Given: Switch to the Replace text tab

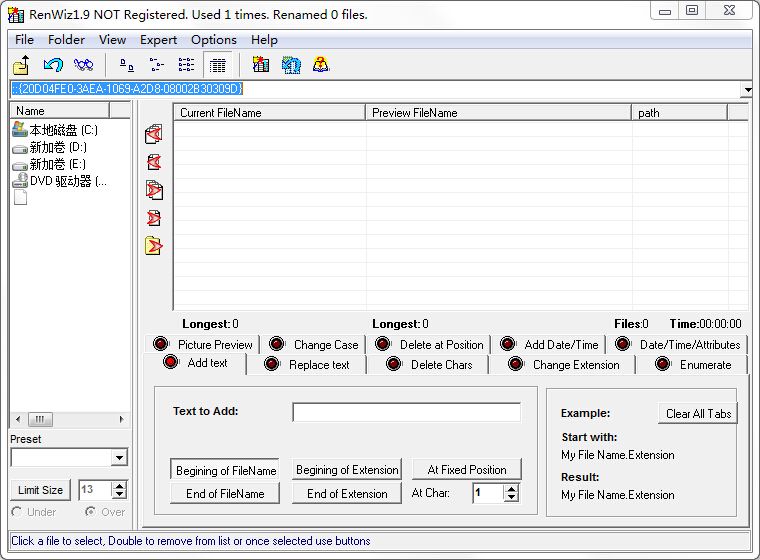Looking at the screenshot, I should coord(307,365).
